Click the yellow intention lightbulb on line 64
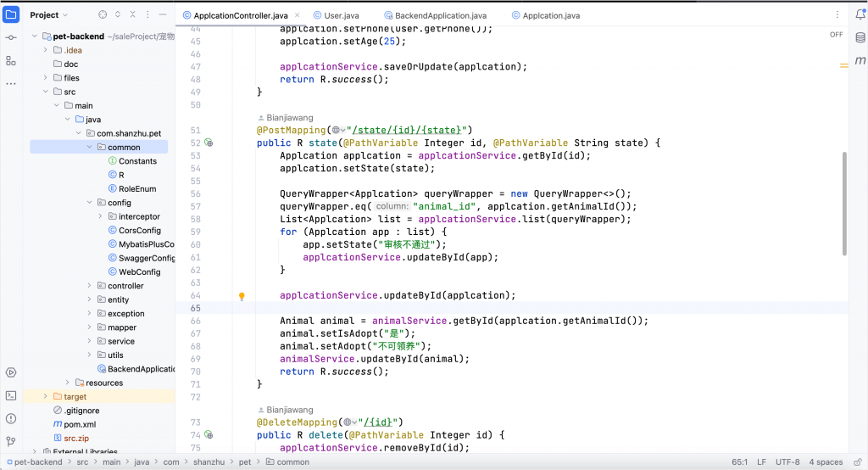 tap(242, 296)
